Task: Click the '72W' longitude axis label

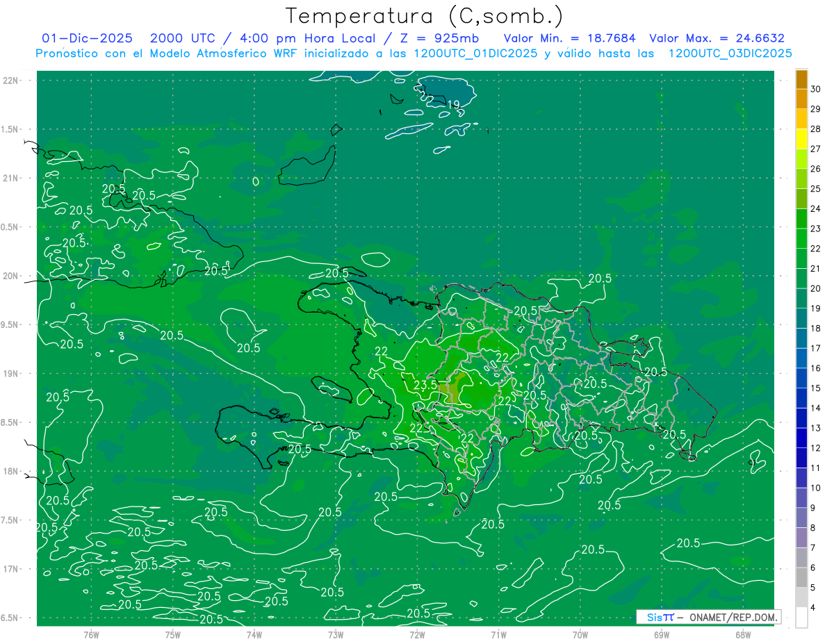Action: tap(417, 634)
